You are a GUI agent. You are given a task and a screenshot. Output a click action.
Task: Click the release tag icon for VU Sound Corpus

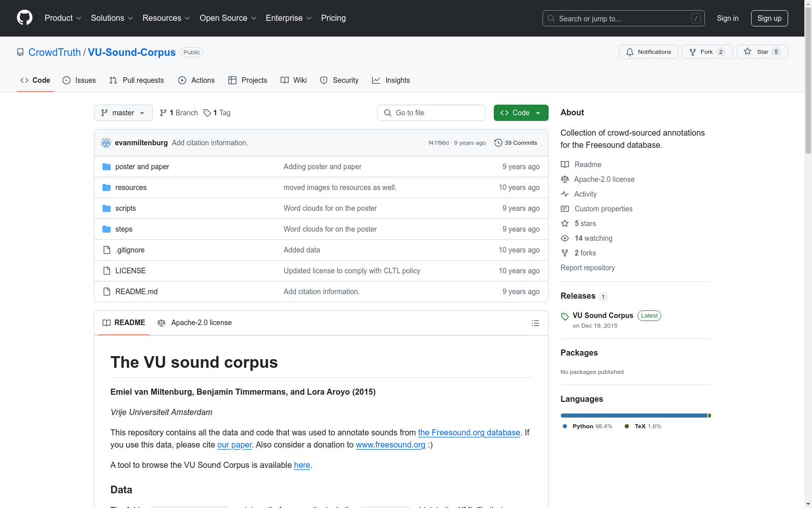pos(565,316)
